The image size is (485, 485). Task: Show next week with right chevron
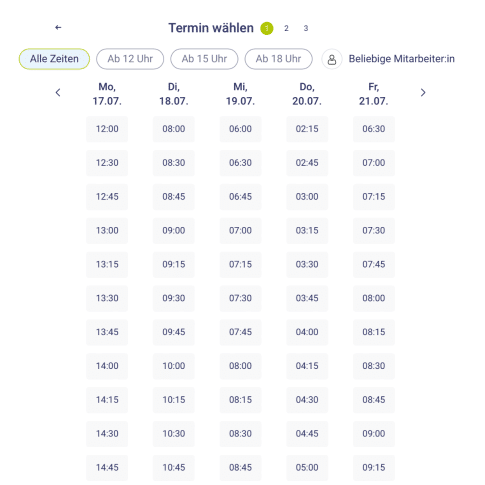pos(423,93)
